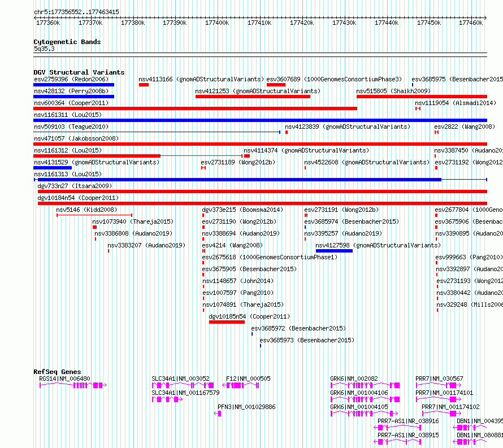
Task: Click the 177400k ruler position label
Action: (x=217, y=23)
